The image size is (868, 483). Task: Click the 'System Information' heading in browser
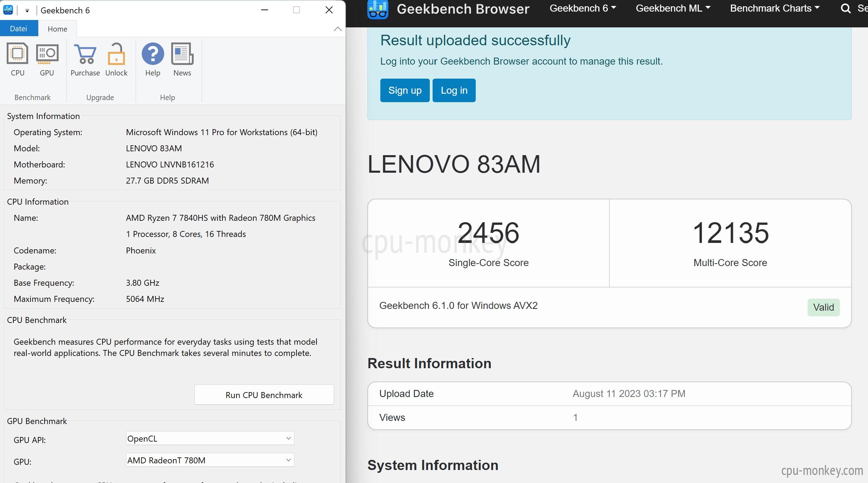click(x=433, y=465)
